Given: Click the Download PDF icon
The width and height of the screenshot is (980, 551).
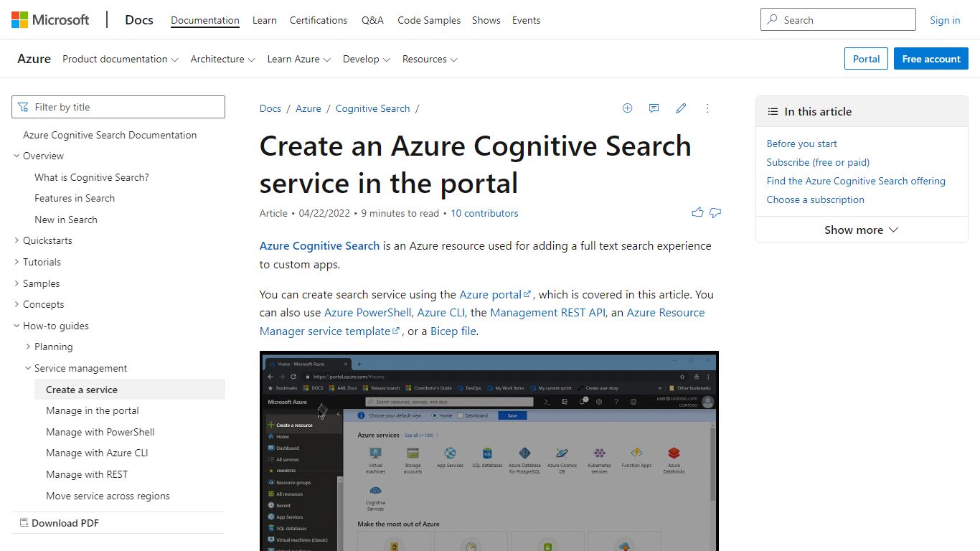Looking at the screenshot, I should click(24, 523).
